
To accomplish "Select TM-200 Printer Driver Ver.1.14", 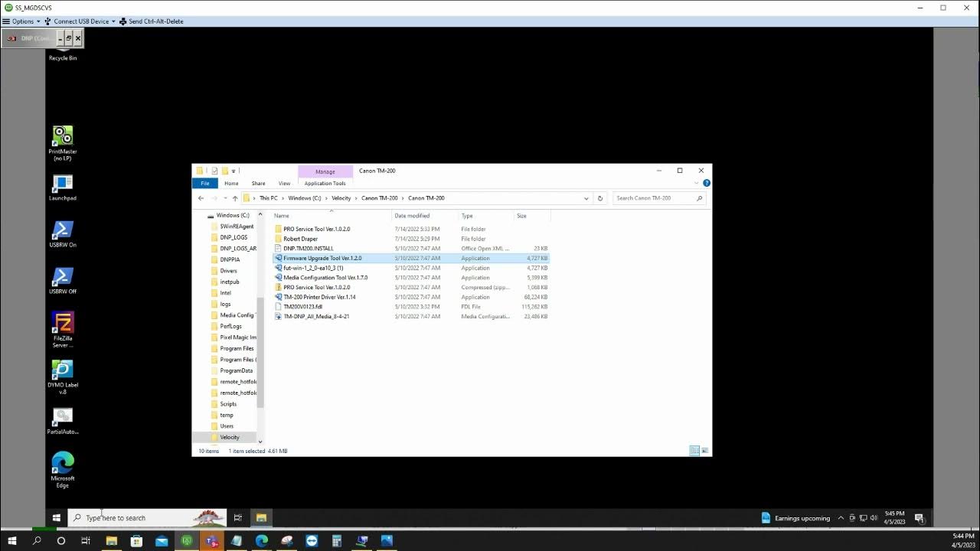I will (x=319, y=297).
